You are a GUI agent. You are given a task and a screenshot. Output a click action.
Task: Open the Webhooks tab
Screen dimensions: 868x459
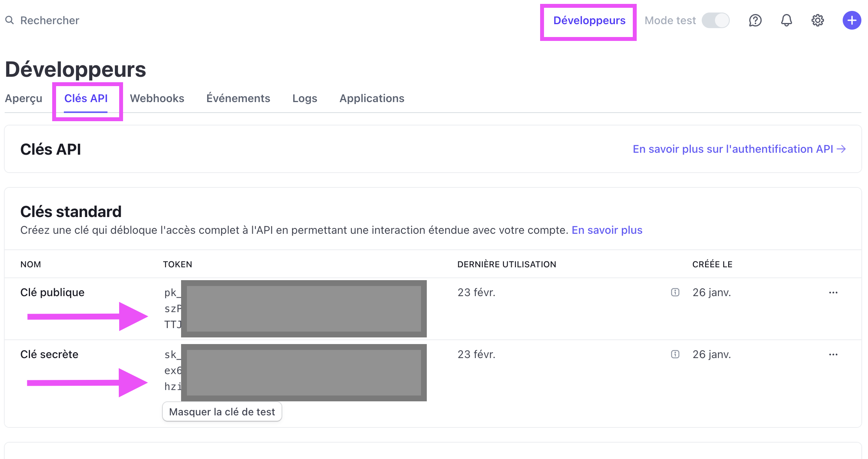coord(157,98)
